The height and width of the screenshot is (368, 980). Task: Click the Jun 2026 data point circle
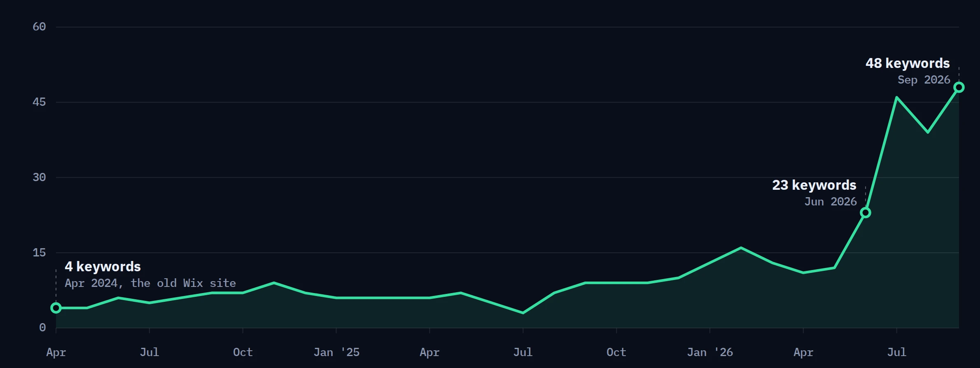click(x=866, y=213)
